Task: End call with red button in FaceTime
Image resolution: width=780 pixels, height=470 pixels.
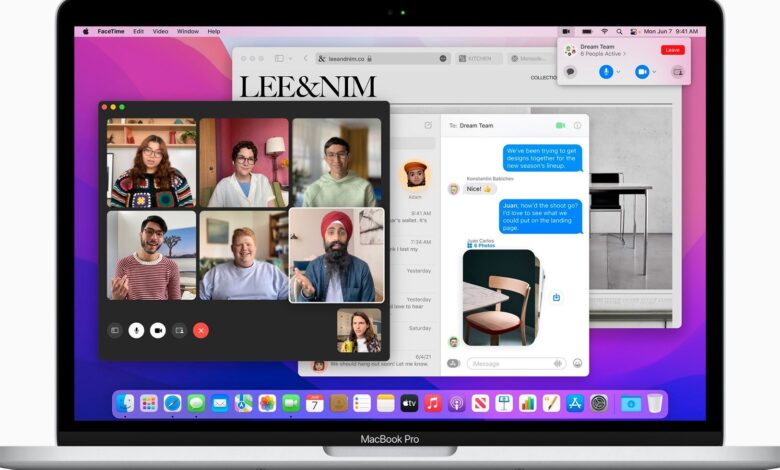Action: pyautogui.click(x=201, y=330)
